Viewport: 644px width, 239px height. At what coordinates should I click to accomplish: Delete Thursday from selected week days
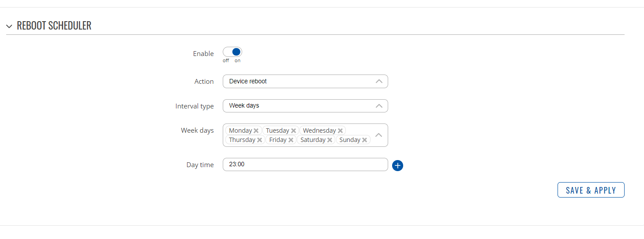coord(259,140)
